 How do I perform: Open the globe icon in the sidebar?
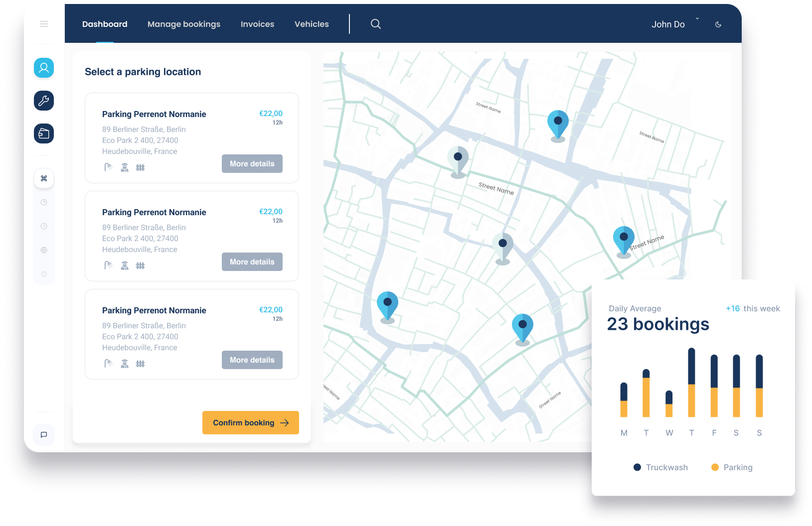click(x=44, y=250)
